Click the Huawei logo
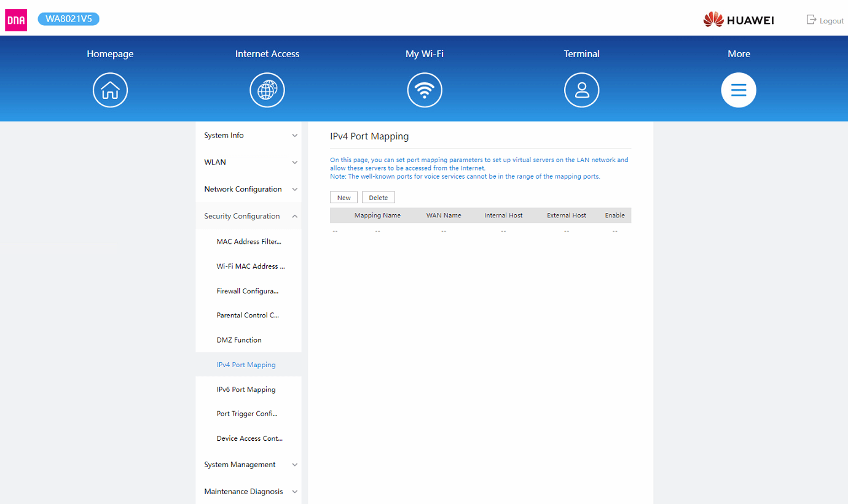The height and width of the screenshot is (504, 848). pyautogui.click(x=739, y=20)
